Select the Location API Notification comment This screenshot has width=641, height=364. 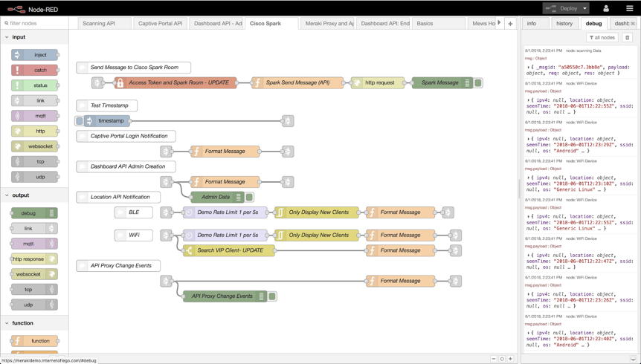pyautogui.click(x=118, y=198)
